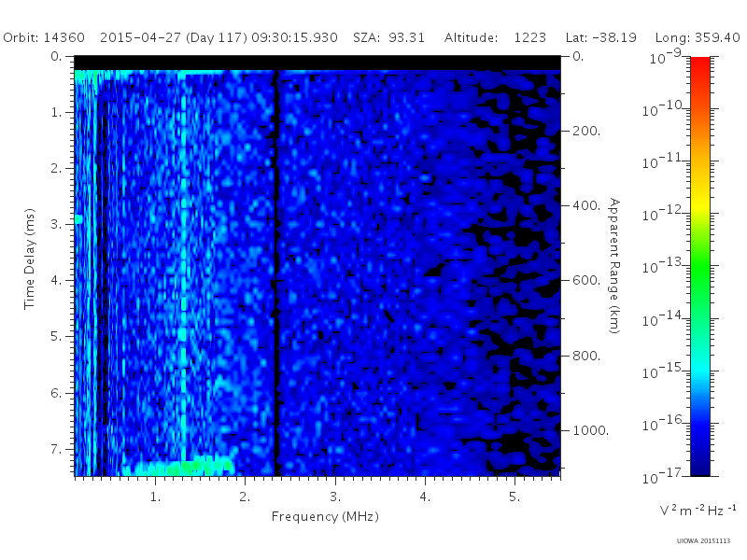The height and width of the screenshot is (560, 747).
Task: Click the 'Orbit: 14360' header text
Action: [44, 37]
